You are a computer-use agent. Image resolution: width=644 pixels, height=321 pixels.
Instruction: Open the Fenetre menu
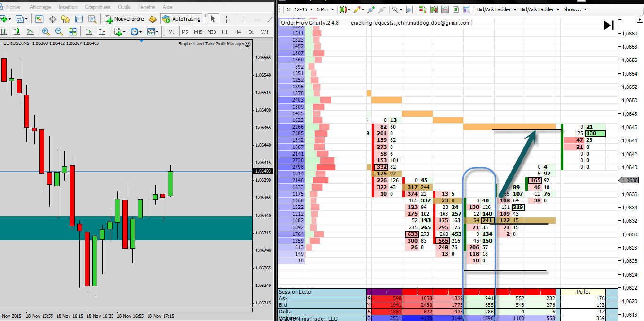[147, 7]
